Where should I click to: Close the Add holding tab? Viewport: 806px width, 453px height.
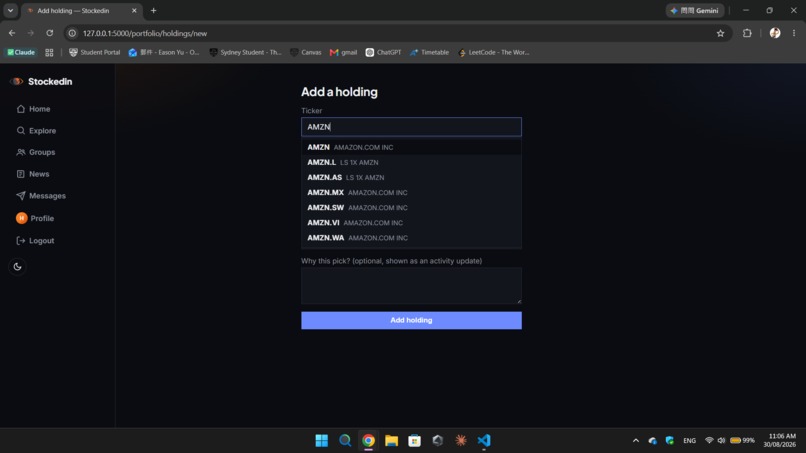134,10
